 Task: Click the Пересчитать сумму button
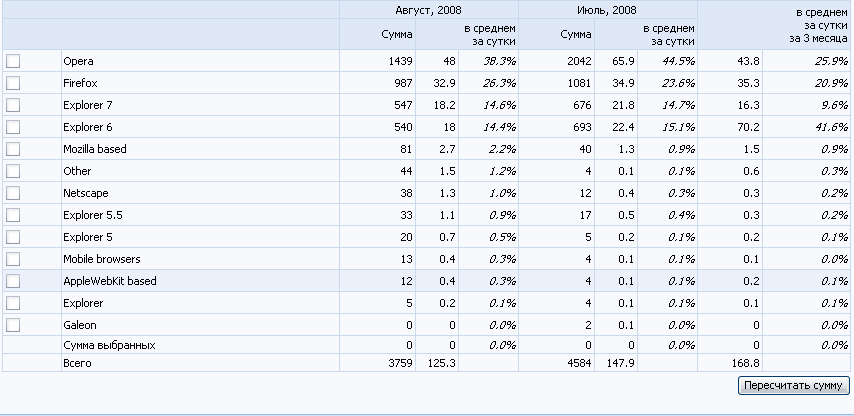(793, 385)
